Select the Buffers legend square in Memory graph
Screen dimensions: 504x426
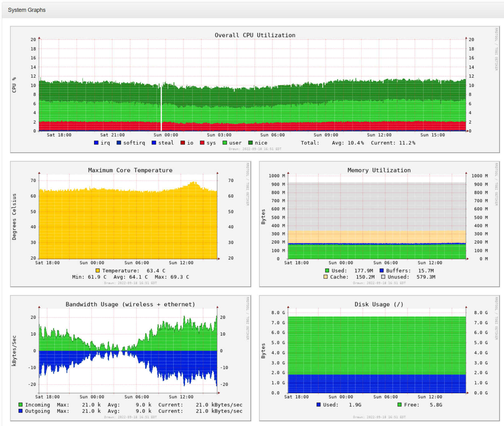coord(382,271)
